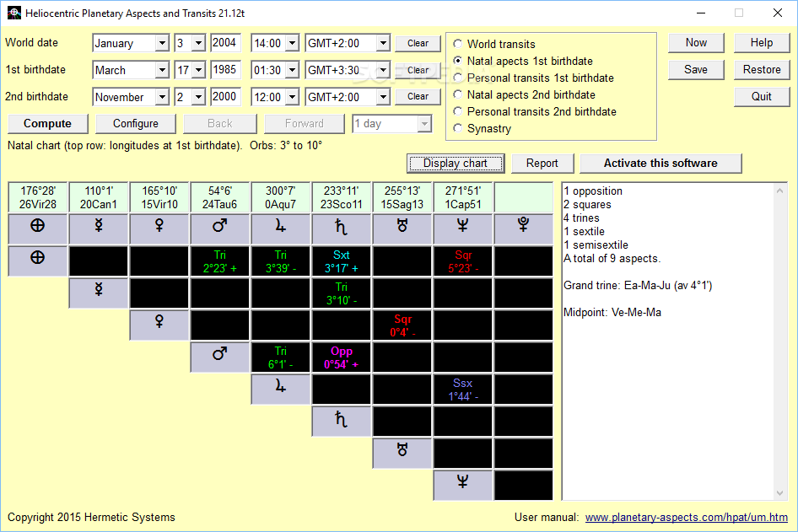Open the Report
This screenshot has width=798, height=532.
(x=542, y=164)
